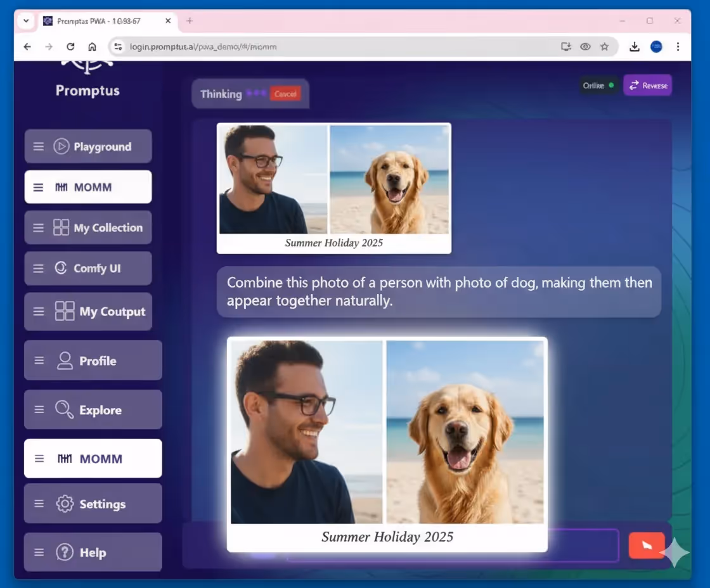
Task: Open the browser downloads
Action: tap(635, 47)
